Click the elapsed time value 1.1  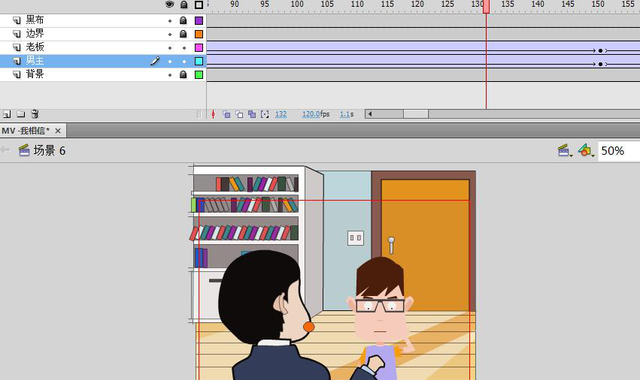(x=344, y=114)
